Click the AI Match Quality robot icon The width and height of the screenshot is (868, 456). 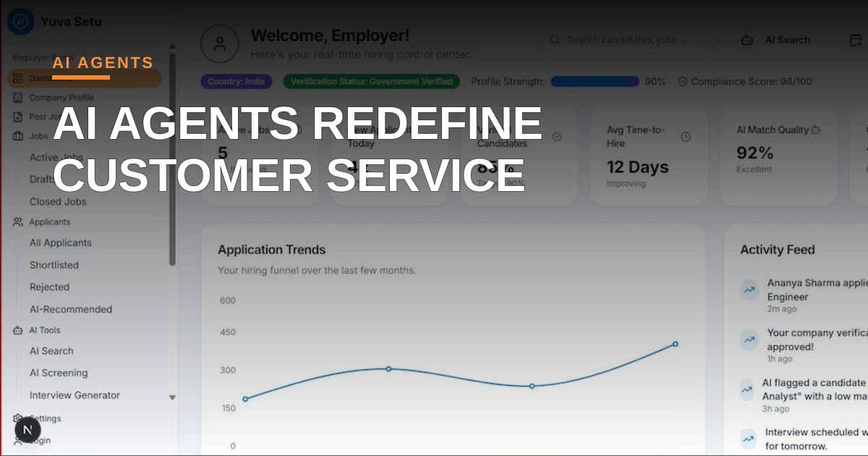816,130
